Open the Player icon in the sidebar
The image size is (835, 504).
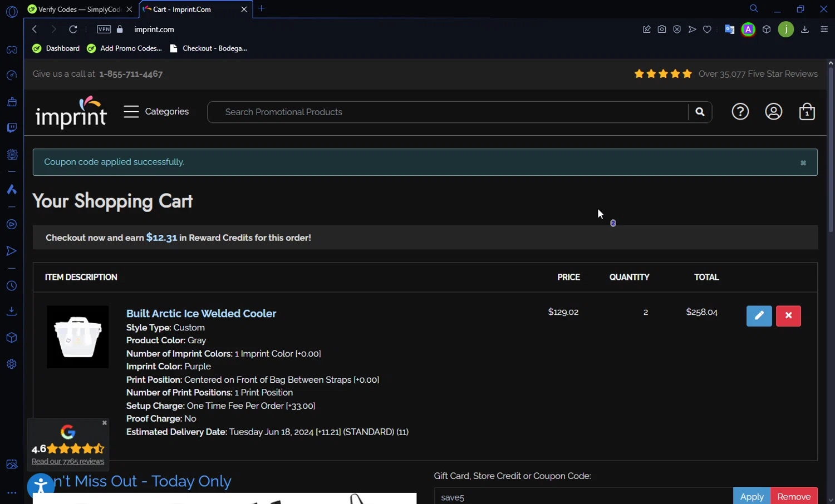(12, 225)
